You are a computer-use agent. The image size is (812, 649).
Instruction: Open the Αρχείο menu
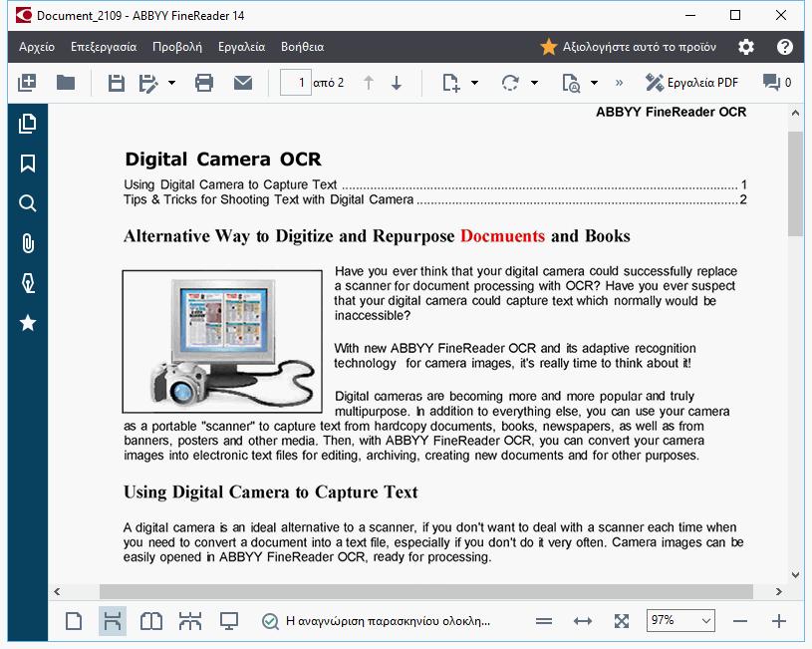37,47
